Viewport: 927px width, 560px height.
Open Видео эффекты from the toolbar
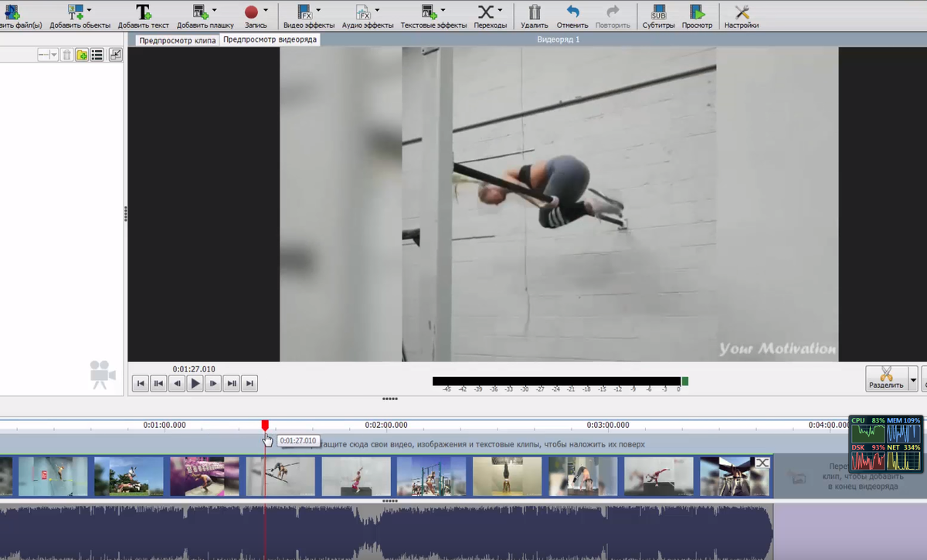304,12
